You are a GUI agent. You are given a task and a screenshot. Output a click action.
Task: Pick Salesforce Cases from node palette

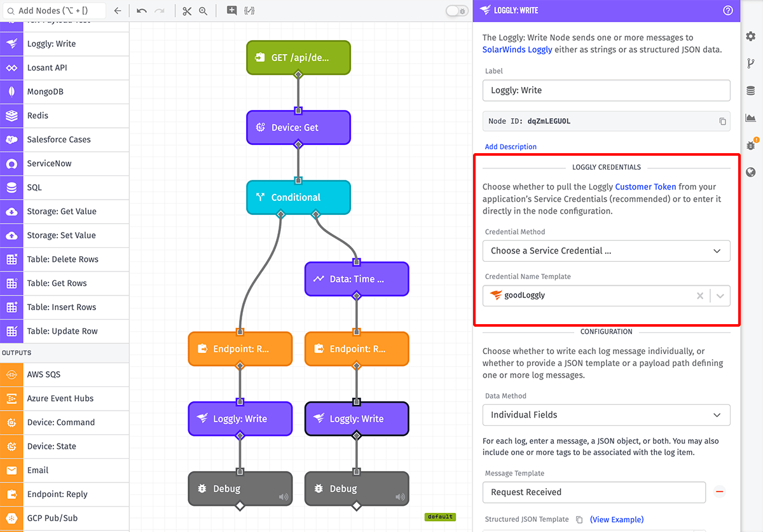(64, 140)
